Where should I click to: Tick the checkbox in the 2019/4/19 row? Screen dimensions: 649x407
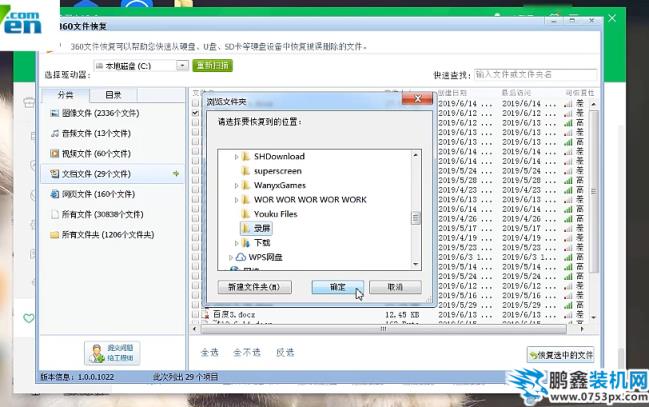pos(195,238)
